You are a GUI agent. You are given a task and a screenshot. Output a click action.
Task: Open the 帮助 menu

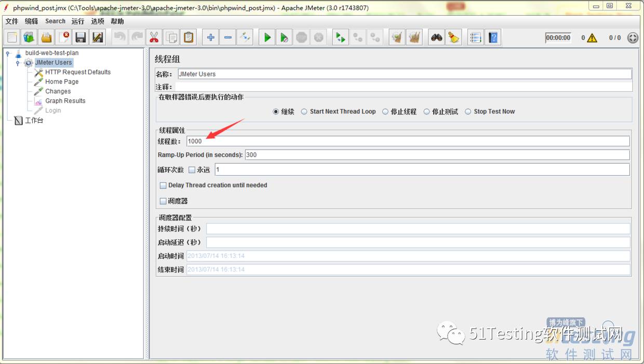[x=117, y=21]
